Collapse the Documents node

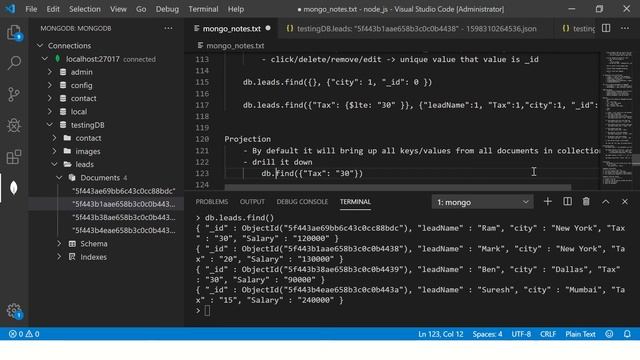click(60, 178)
